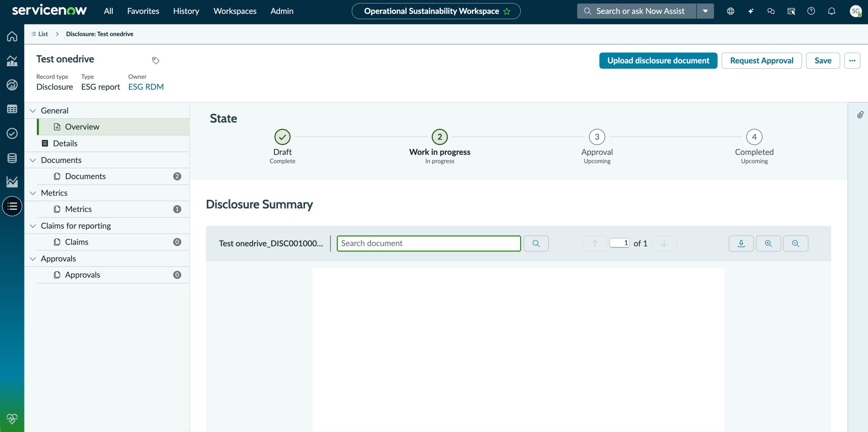Favorite the workspace with star icon
The height and width of the screenshot is (432, 868).
pos(507,11)
